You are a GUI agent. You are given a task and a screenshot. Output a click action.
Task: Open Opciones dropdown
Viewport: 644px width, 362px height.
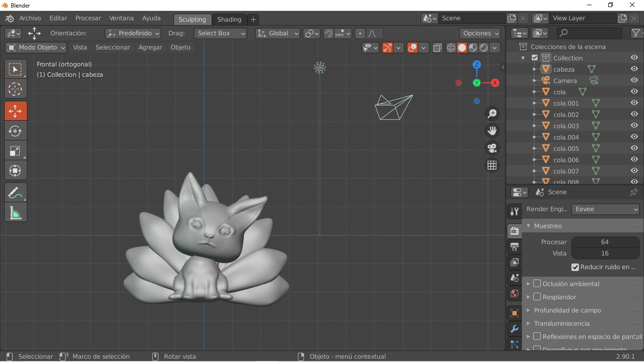pos(480,33)
